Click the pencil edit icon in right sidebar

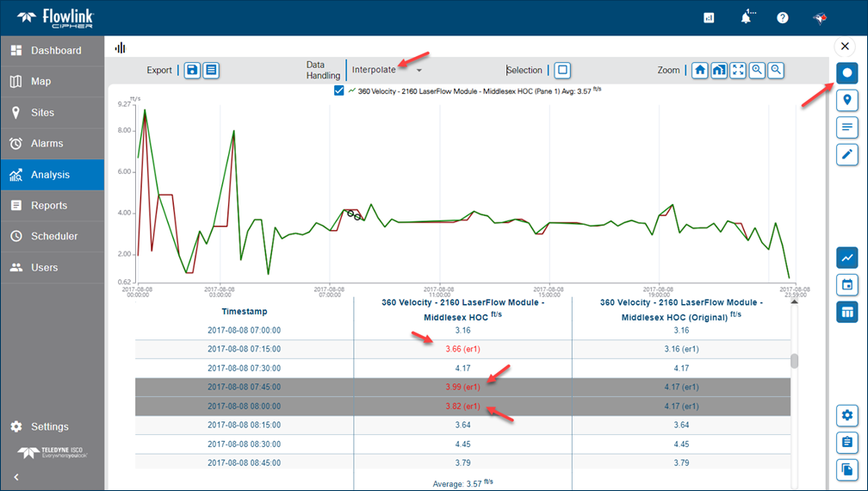point(847,154)
